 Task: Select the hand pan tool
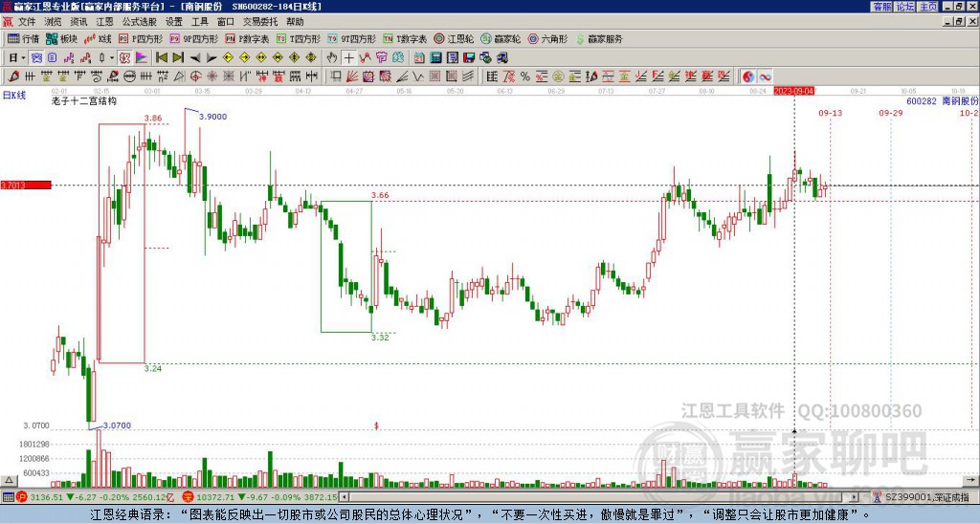click(332, 58)
